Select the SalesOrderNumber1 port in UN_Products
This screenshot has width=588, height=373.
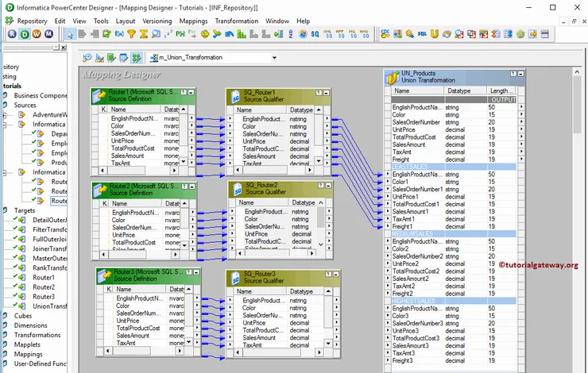(417, 189)
